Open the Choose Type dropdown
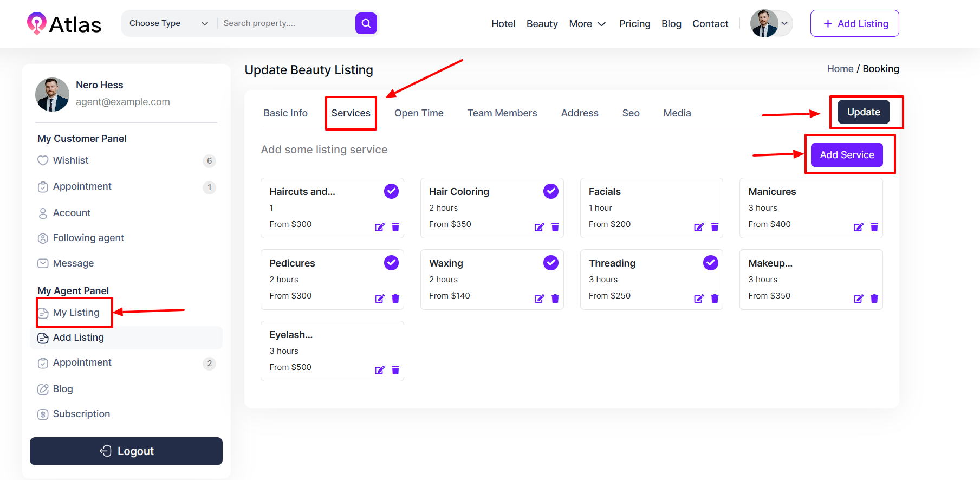The height and width of the screenshot is (480, 980). pyautogui.click(x=168, y=23)
